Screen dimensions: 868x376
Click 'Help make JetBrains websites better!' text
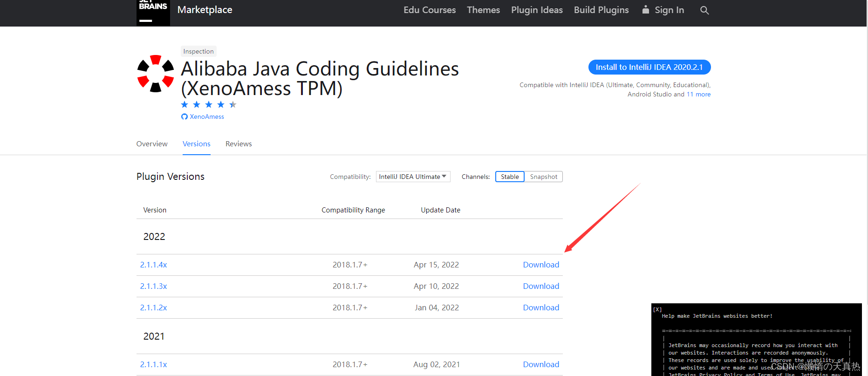pyautogui.click(x=717, y=316)
